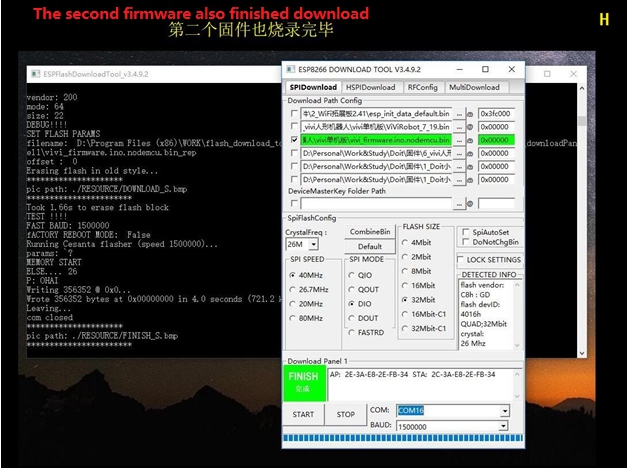630x470 pixels.
Task: Click the STOP button
Action: click(x=346, y=414)
